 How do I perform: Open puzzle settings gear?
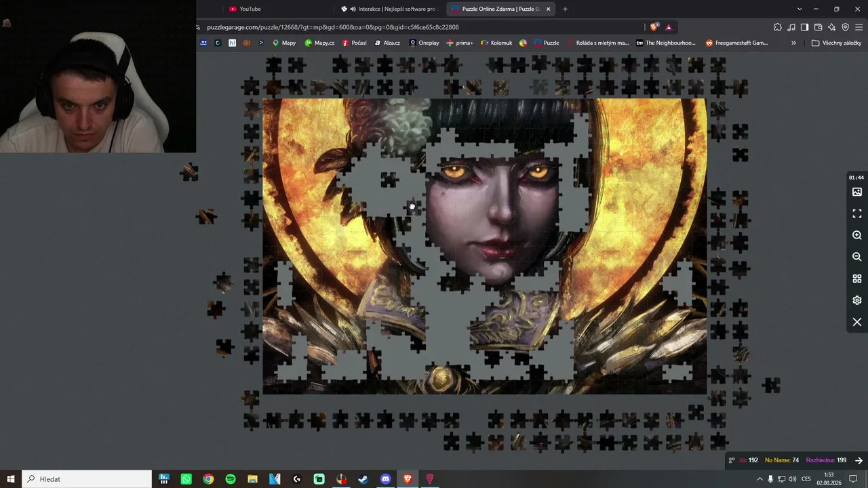[x=857, y=300]
